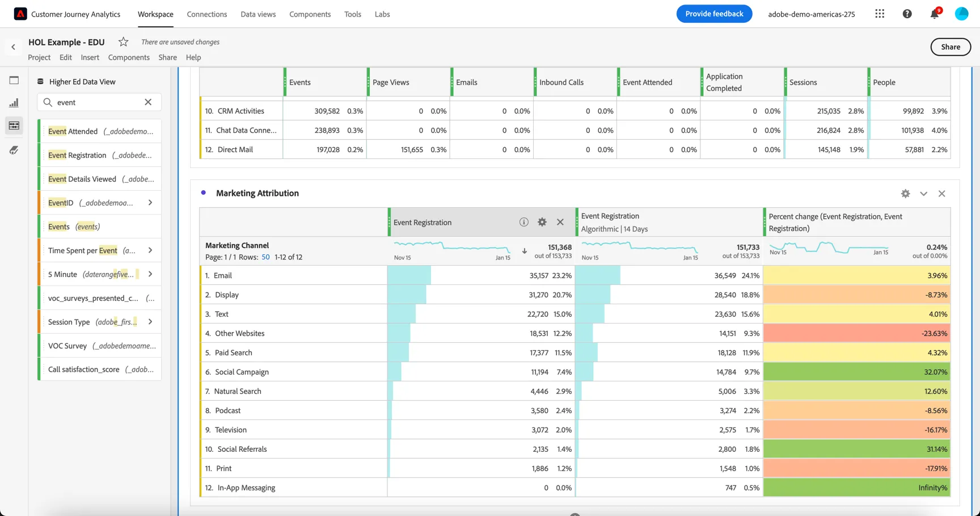Viewport: 980px width, 516px height.
Task: Open the Insert menu
Action: [x=90, y=57]
